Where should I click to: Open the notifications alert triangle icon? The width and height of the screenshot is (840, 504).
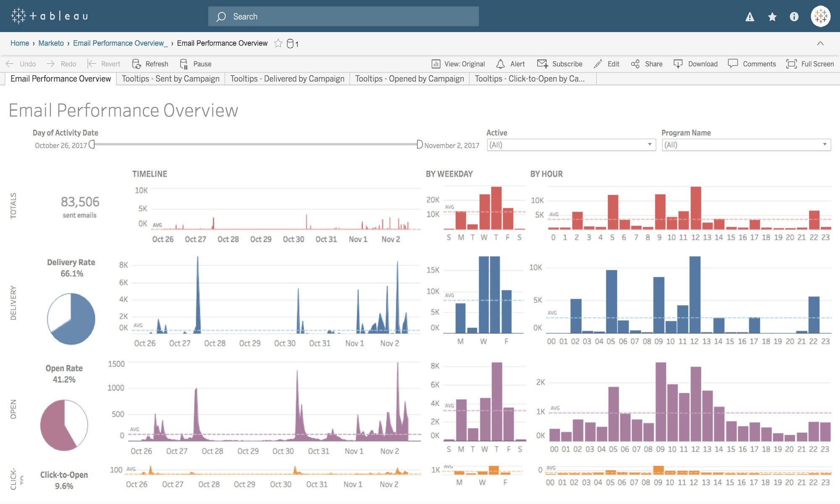pos(750,17)
